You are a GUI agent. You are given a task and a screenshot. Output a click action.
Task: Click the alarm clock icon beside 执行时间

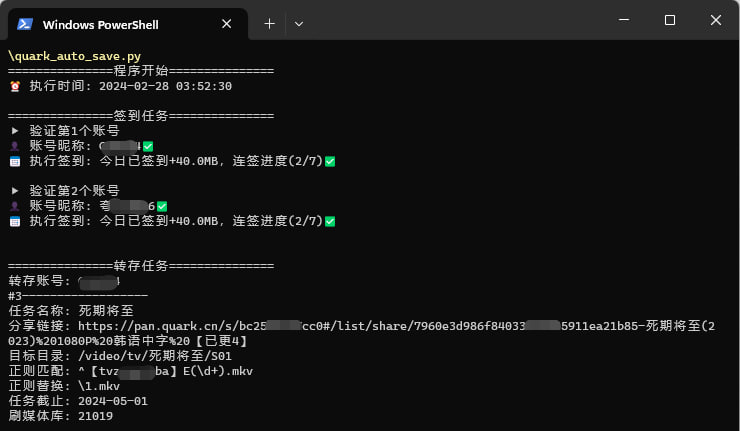point(15,86)
